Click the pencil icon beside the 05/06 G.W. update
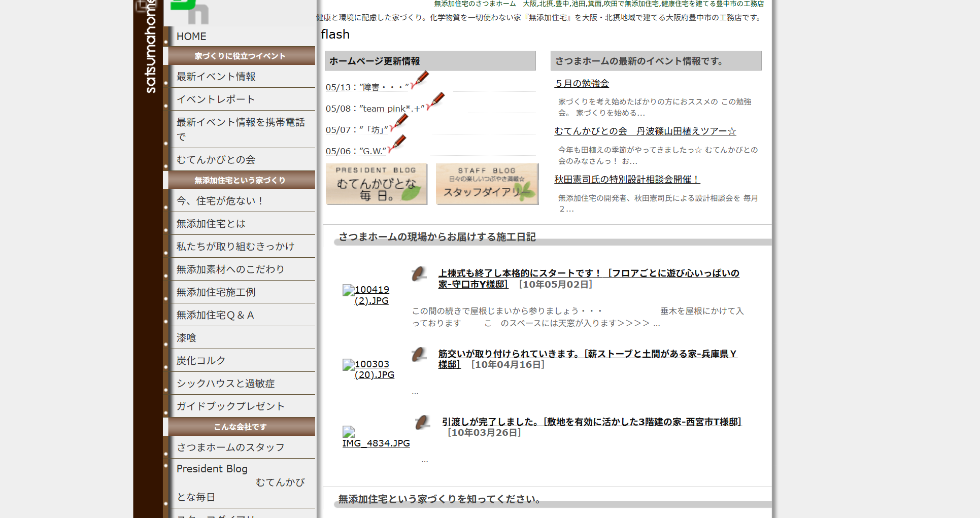The height and width of the screenshot is (518, 980). tap(397, 144)
